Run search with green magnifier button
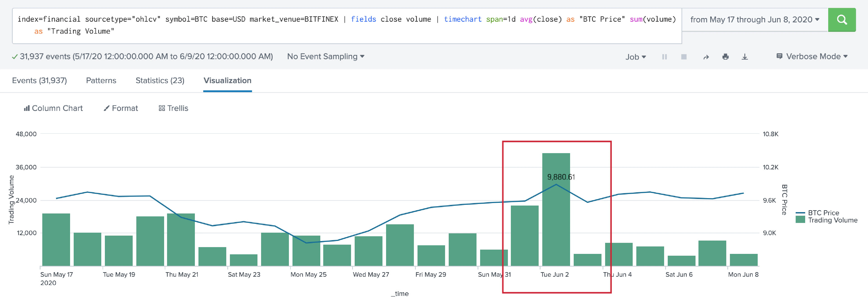 pos(841,20)
